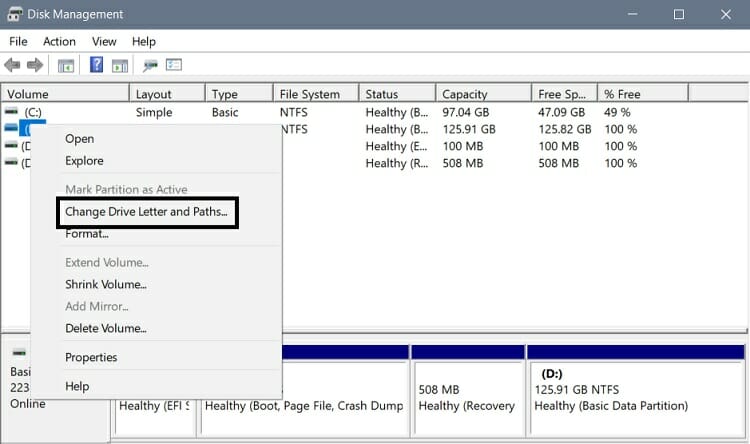Click the Back arrow toolbar icon
750x444 pixels.
click(x=13, y=66)
